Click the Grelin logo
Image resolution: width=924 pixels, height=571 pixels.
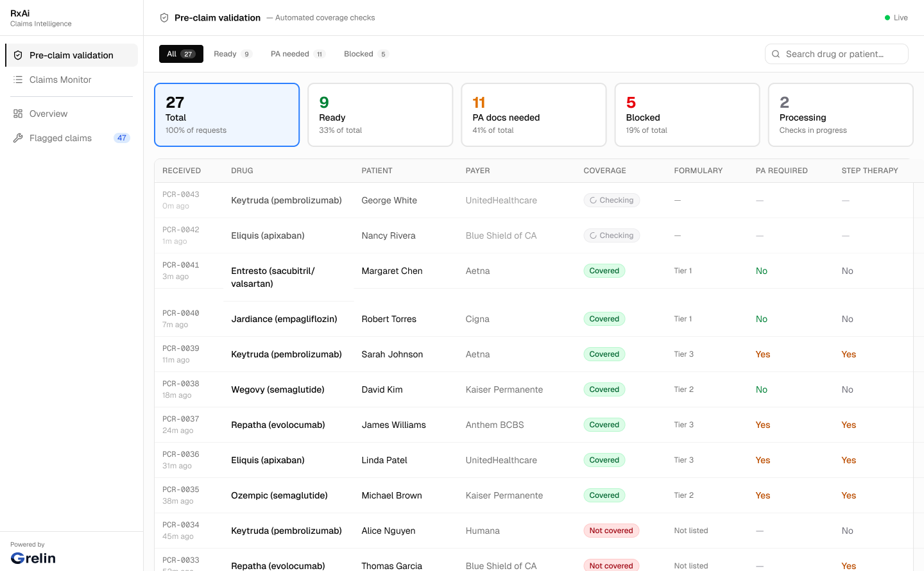click(33, 558)
